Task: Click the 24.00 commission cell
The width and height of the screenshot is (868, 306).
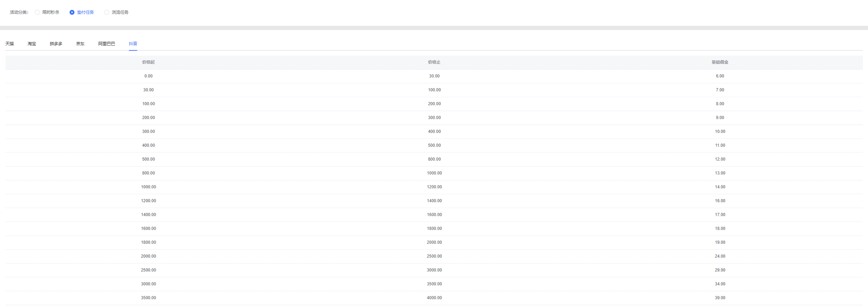Action: click(720, 256)
